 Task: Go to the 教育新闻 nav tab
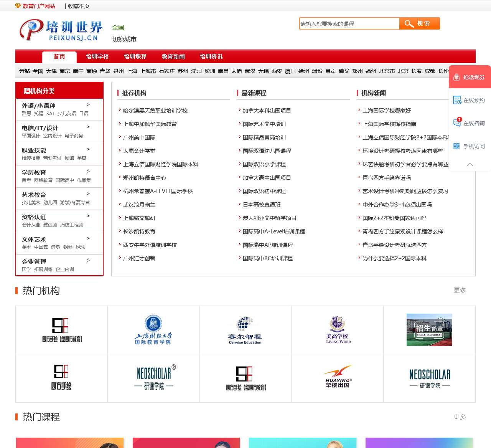[173, 56]
